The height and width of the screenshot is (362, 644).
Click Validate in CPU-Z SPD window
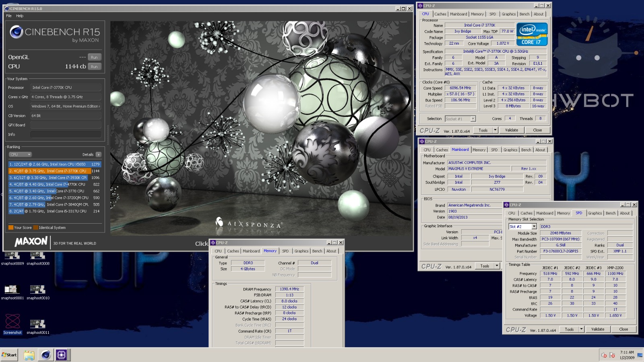[598, 329]
